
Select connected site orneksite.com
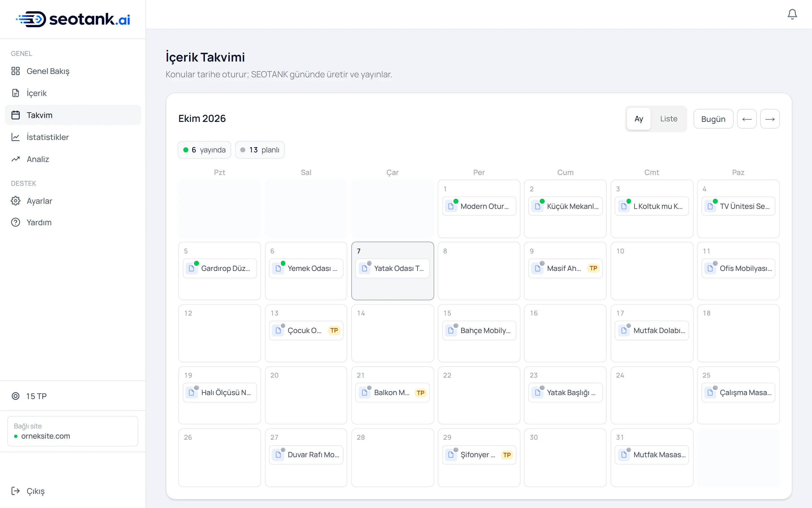(x=73, y=432)
